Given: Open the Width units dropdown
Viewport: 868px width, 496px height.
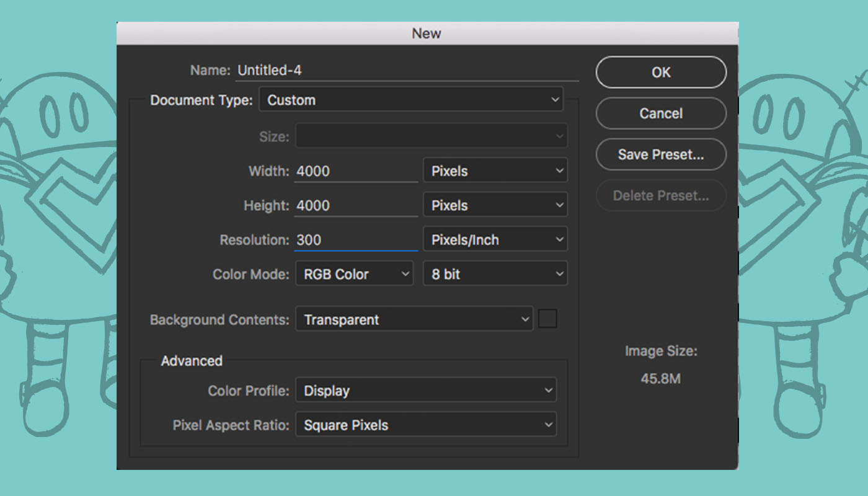Looking at the screenshot, I should click(x=495, y=171).
